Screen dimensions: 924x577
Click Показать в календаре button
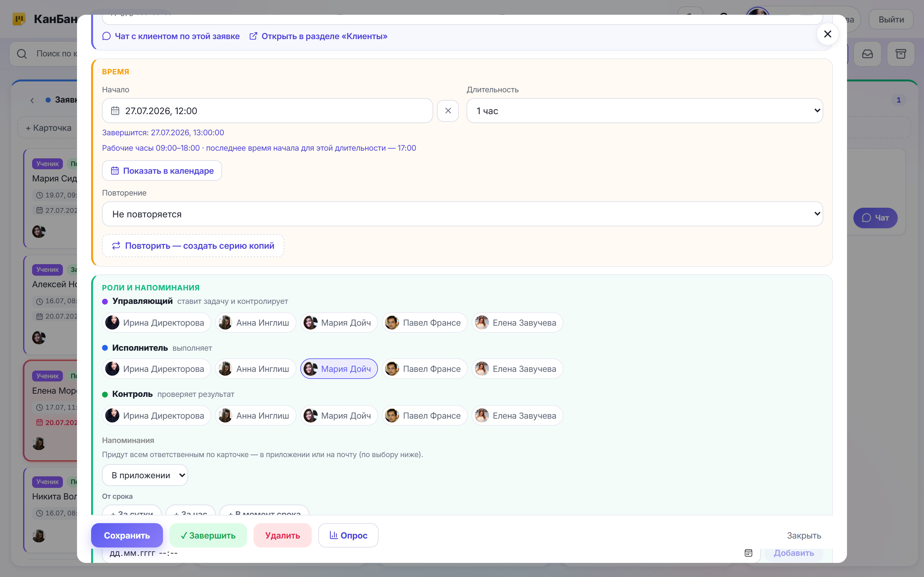tap(162, 171)
